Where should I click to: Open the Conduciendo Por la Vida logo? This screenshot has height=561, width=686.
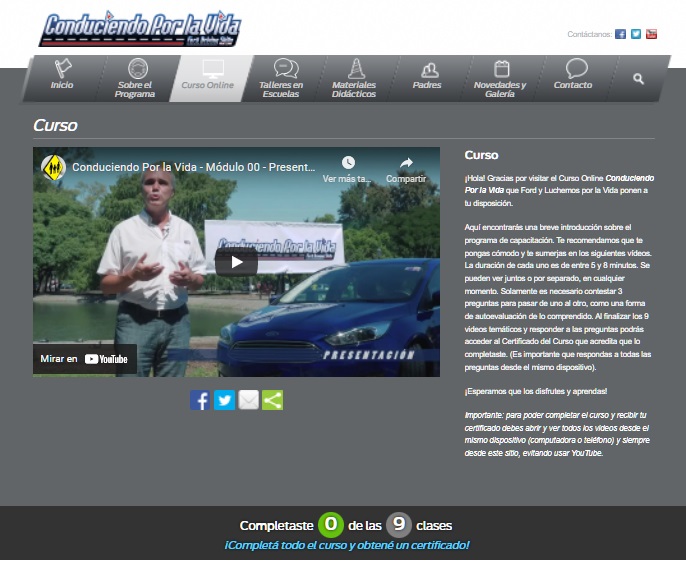pos(140,29)
